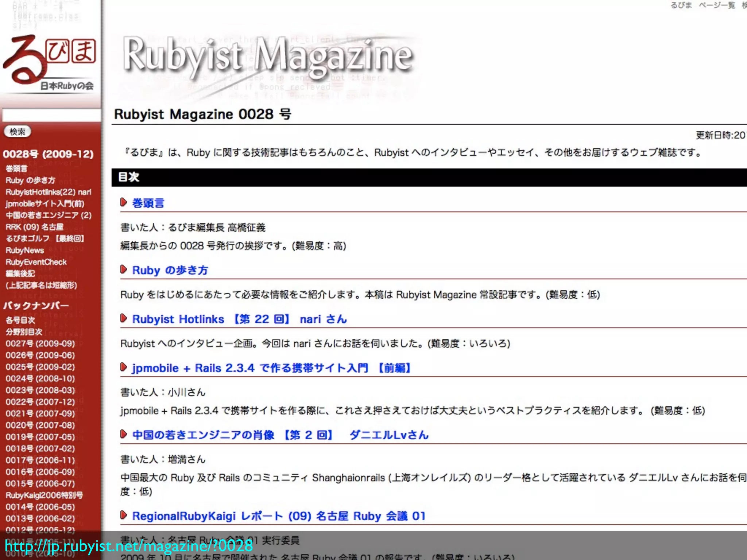Open back number 0013号 (2006-02)
The height and width of the screenshot is (560, 747).
40,518
